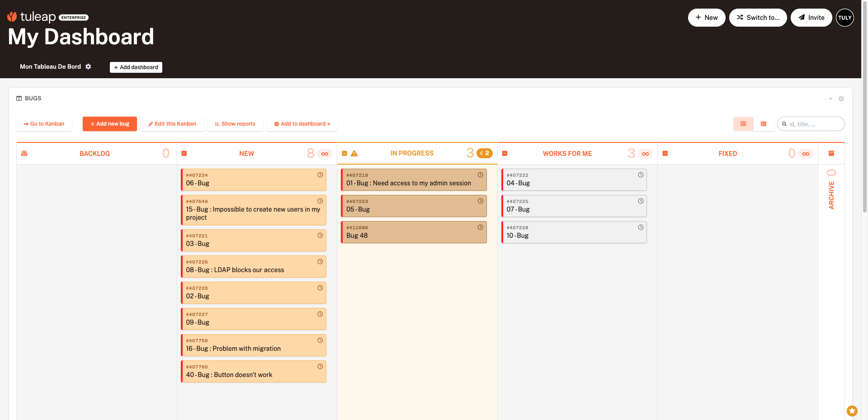Click clock icon on Need access card

[481, 175]
